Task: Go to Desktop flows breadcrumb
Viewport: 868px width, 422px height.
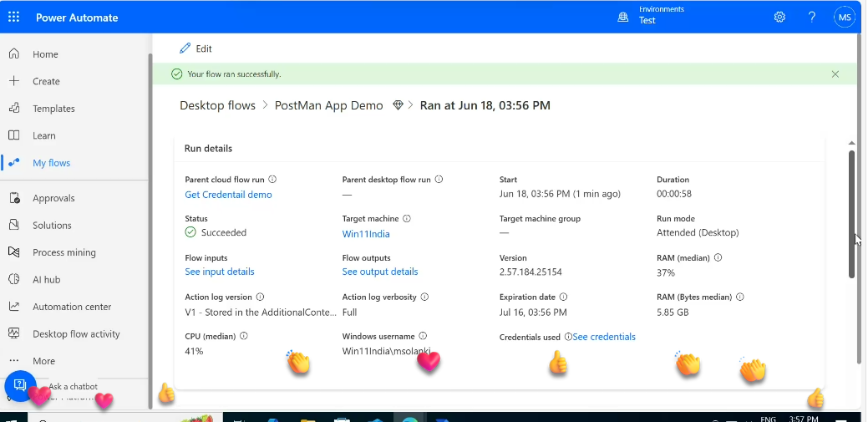Action: tap(217, 105)
